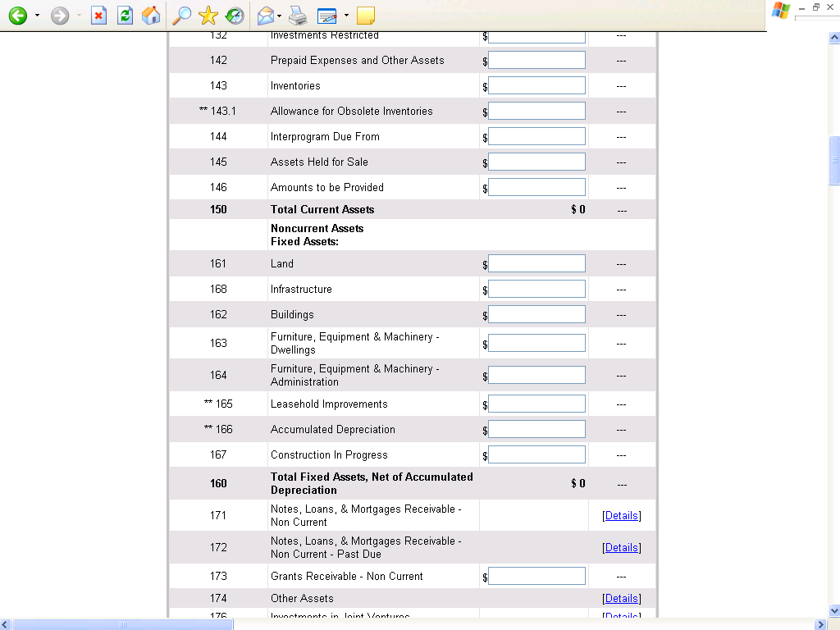Viewport: 840px width, 630px height.
Task: Open Details link for line 171
Action: click(621, 516)
